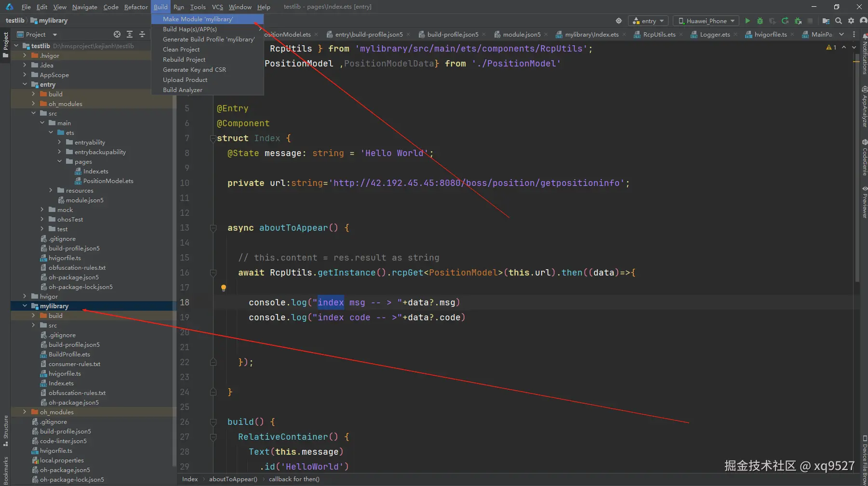The width and height of the screenshot is (868, 486).
Task: Fold the build() method in gutter
Action: tap(213, 422)
